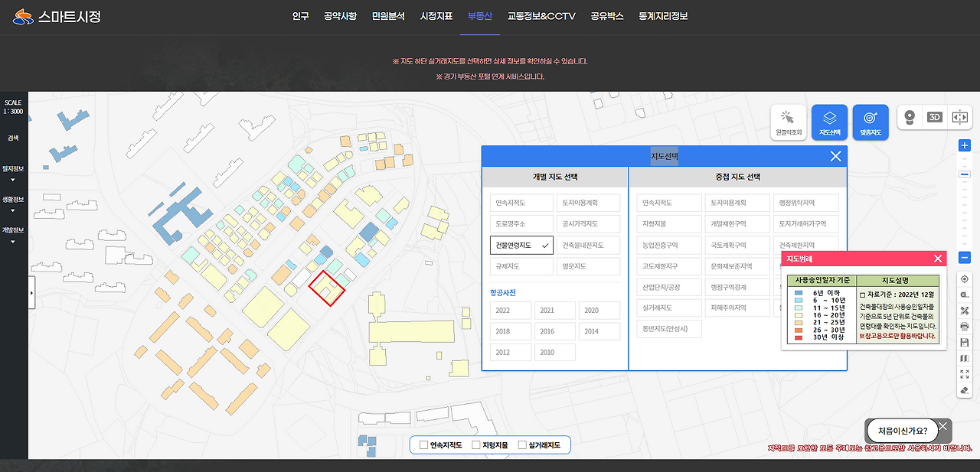Expand the left sidebar with arrow handle

31,293
